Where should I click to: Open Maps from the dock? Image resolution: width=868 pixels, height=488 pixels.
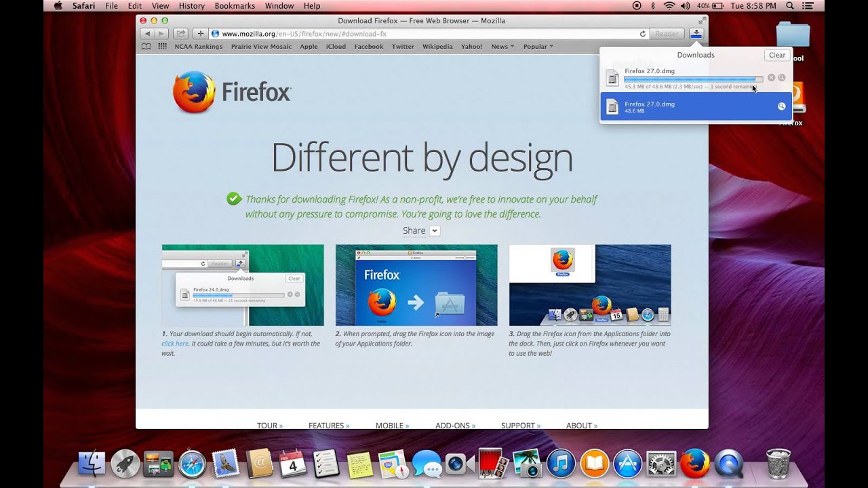point(393,464)
